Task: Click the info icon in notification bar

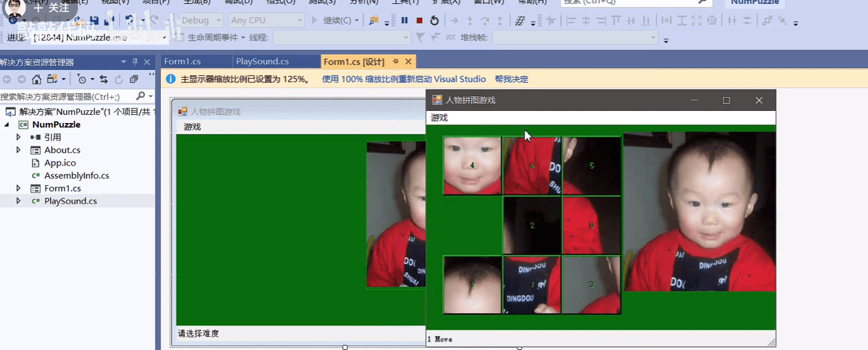Action: [170, 79]
